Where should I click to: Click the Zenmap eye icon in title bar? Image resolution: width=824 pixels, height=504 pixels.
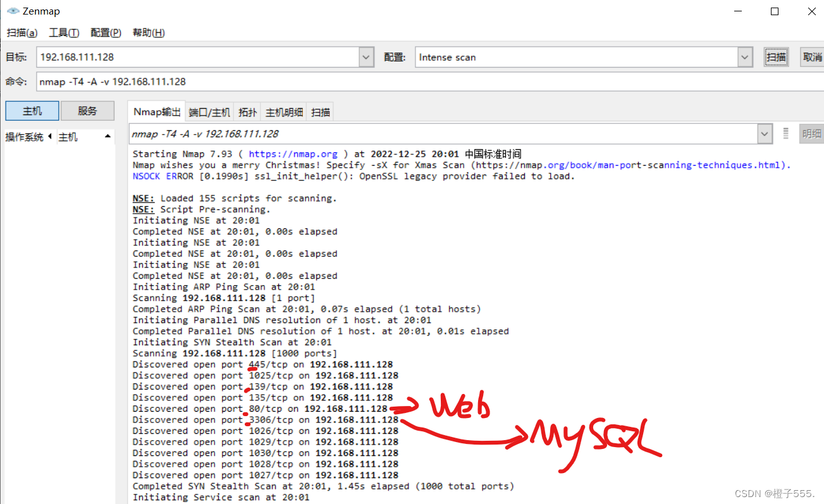[x=12, y=11]
